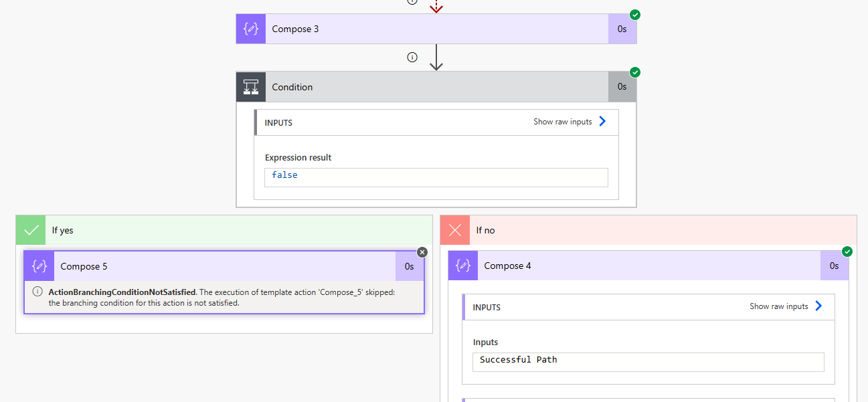Click the info icon beside ActionBranchingConditionNotSatisfied
This screenshot has height=402, width=868.
(x=37, y=292)
